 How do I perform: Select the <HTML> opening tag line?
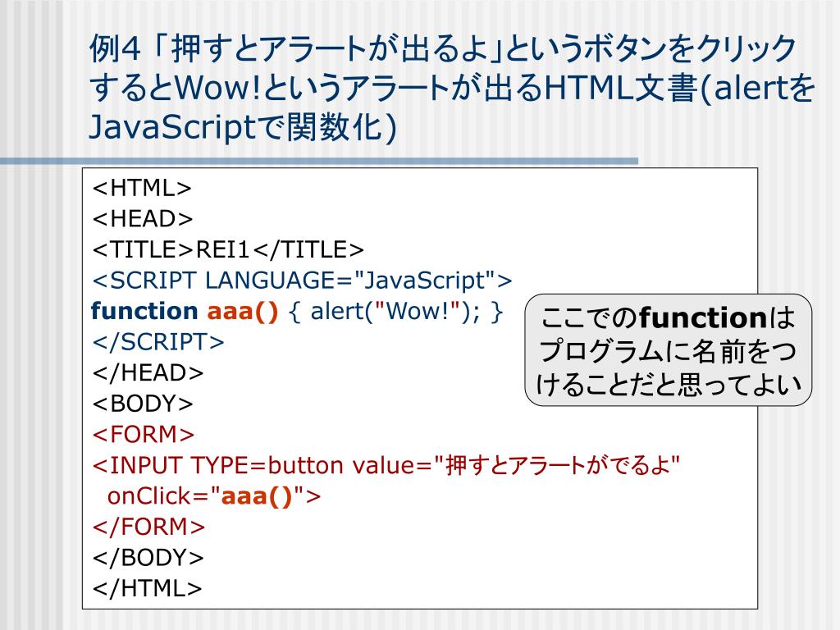pos(142,188)
